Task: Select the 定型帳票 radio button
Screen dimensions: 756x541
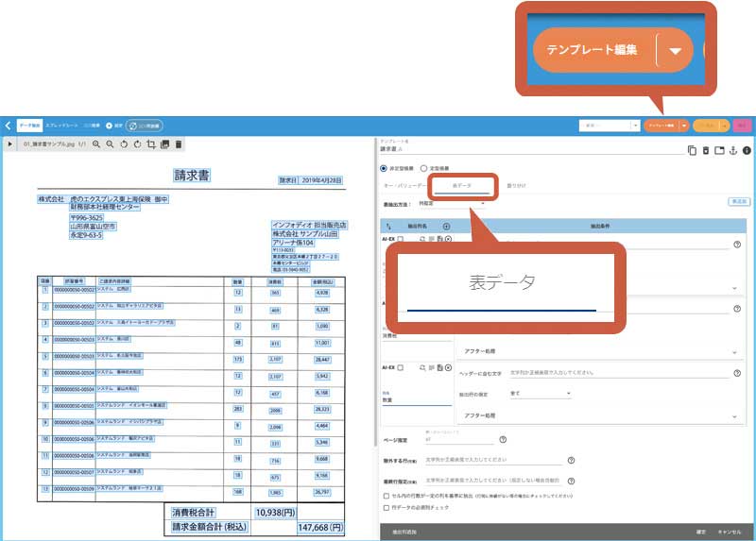Action: [423, 168]
